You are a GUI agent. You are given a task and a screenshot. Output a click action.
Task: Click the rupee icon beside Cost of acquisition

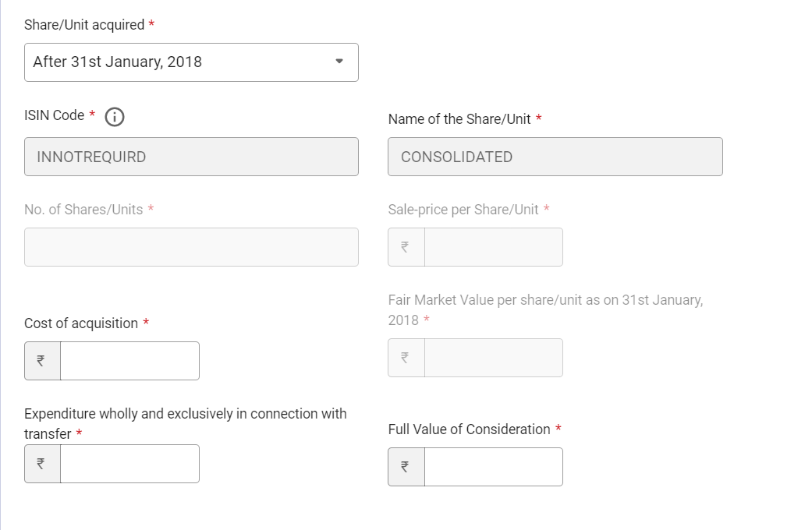(x=41, y=361)
